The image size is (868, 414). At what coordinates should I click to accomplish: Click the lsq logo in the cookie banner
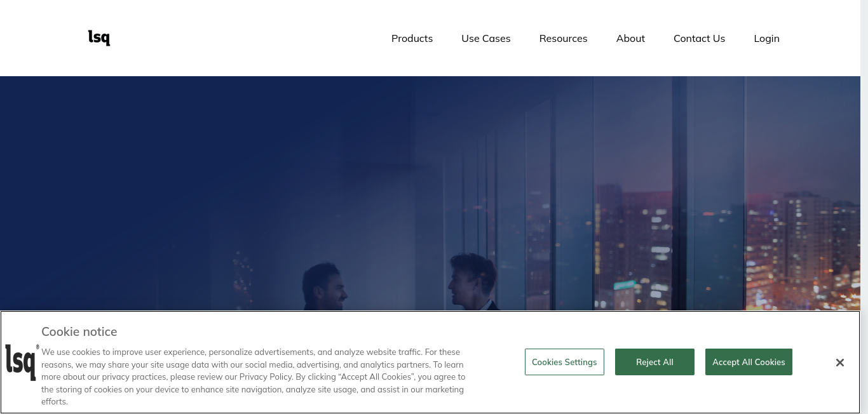click(22, 362)
